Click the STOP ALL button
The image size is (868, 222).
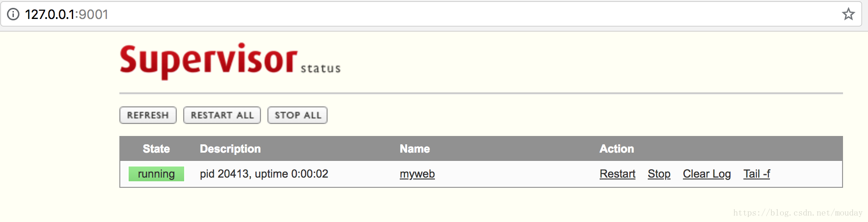click(x=298, y=115)
